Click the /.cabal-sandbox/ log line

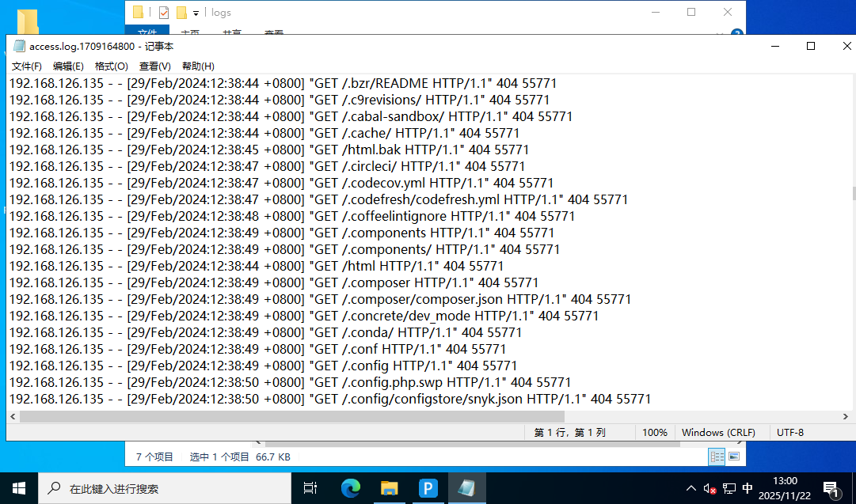click(291, 116)
